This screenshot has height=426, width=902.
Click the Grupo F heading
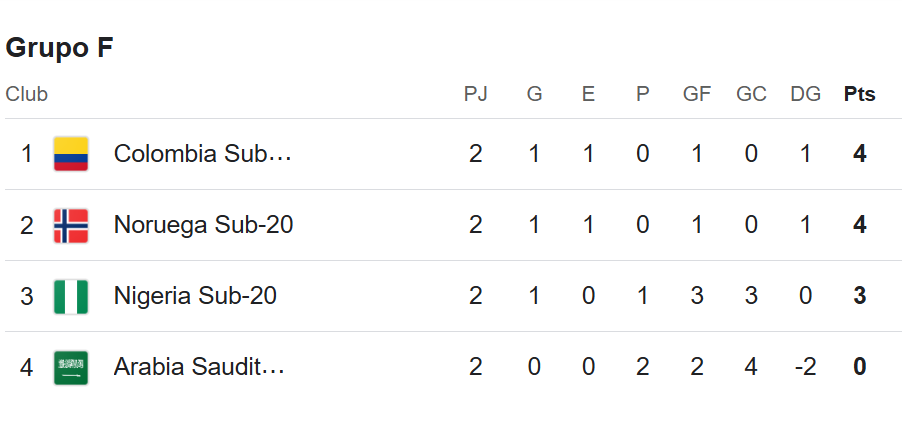[x=60, y=48]
